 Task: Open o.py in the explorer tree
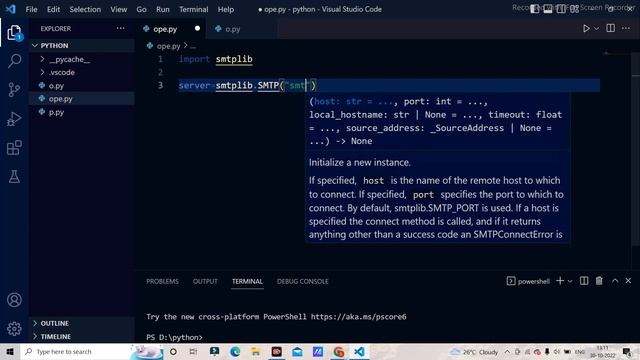click(x=82, y=86)
